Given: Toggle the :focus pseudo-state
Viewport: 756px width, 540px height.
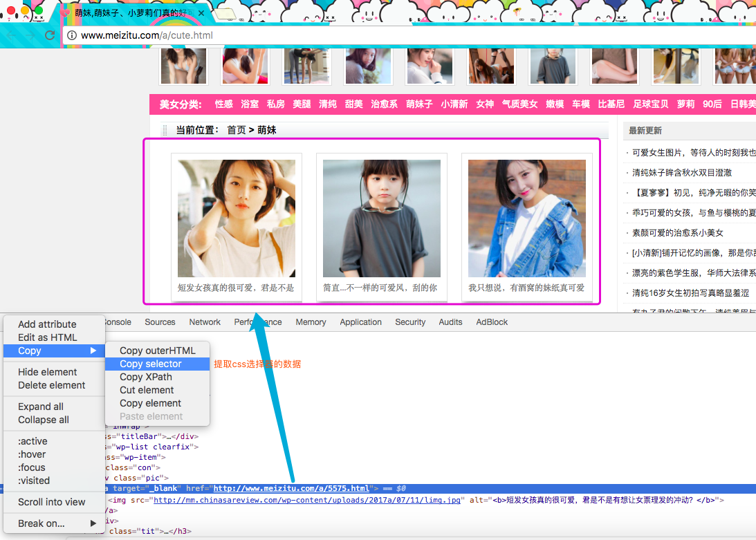Looking at the screenshot, I should click(x=31, y=467).
